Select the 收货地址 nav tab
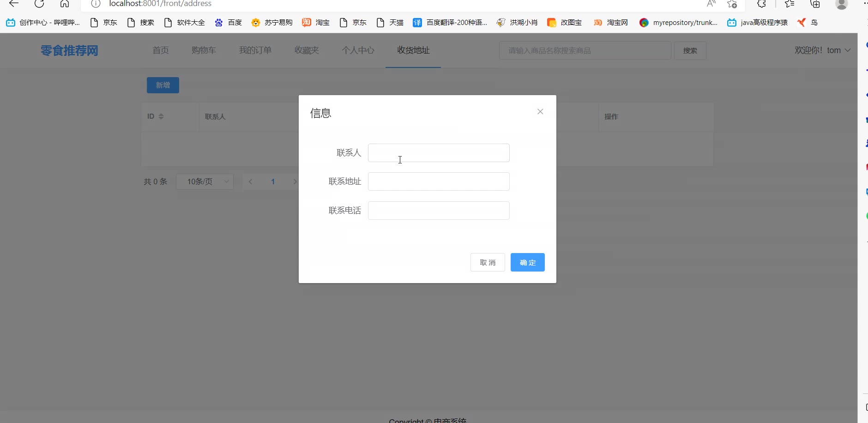 (x=413, y=50)
